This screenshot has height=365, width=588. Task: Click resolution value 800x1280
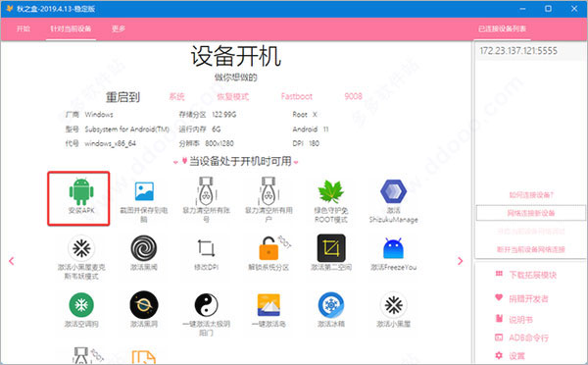(220, 143)
